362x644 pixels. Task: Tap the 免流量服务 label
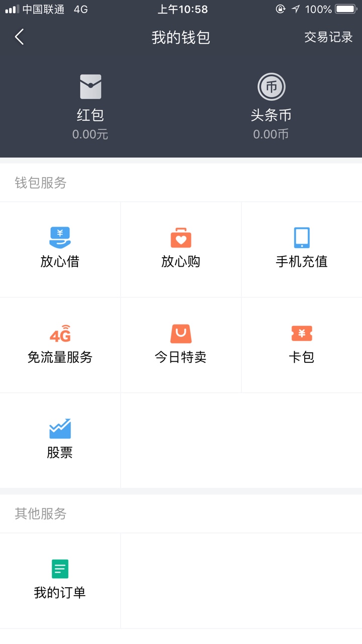click(60, 357)
